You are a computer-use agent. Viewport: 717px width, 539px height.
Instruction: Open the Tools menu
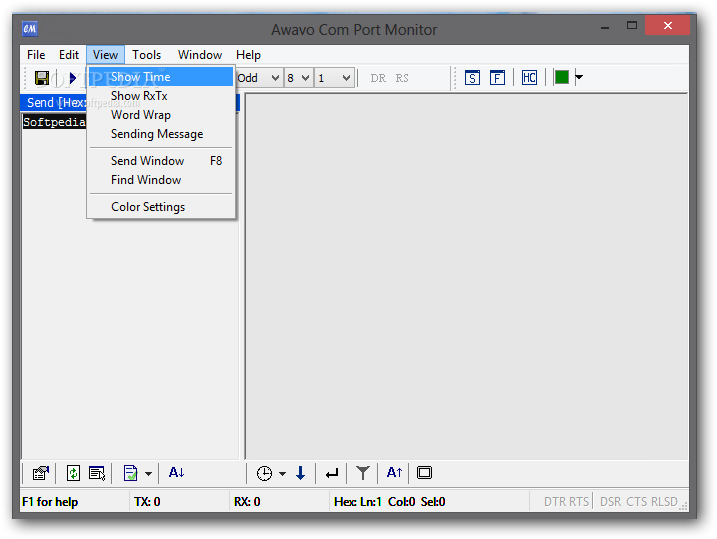(x=147, y=55)
